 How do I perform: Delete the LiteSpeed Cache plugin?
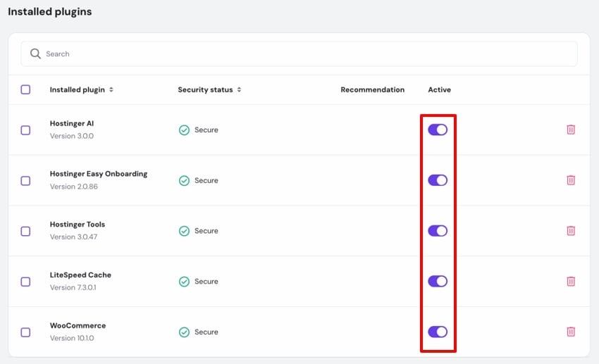point(571,281)
